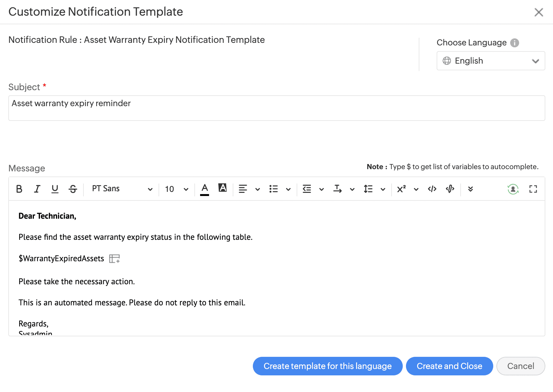Click the superscript icon
The image size is (553, 392).
tap(401, 189)
